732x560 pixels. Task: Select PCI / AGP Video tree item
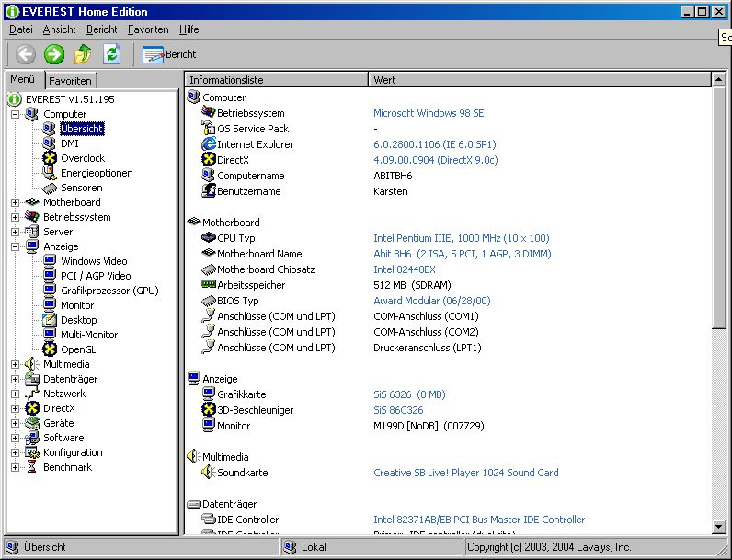pyautogui.click(x=96, y=276)
